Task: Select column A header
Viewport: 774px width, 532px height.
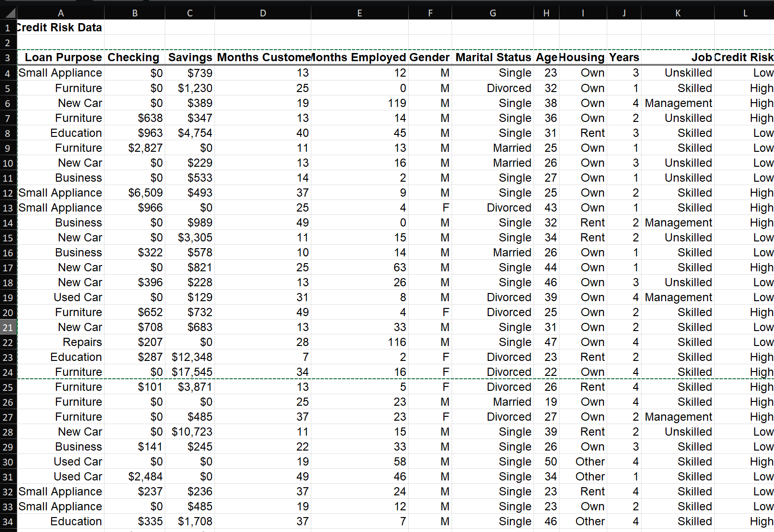Action: (x=61, y=13)
